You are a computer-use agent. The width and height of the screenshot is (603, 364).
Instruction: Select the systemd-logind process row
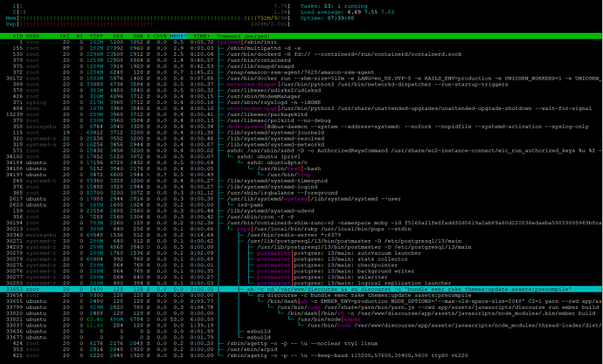[301, 187]
